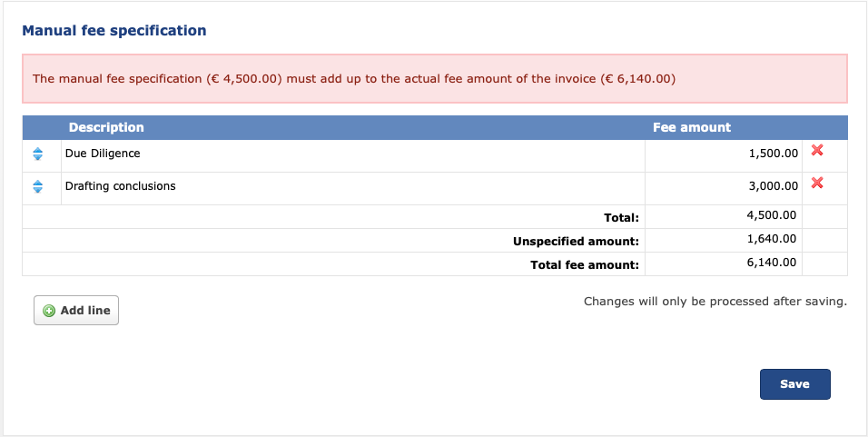868x437 pixels.
Task: Click the Total fee amount label
Action: [x=585, y=264]
